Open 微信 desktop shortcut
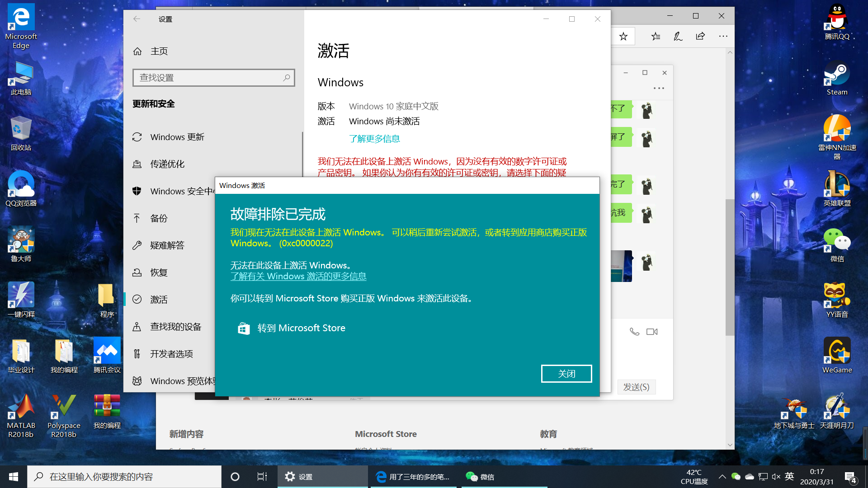This screenshot has height=488, width=868. click(837, 245)
